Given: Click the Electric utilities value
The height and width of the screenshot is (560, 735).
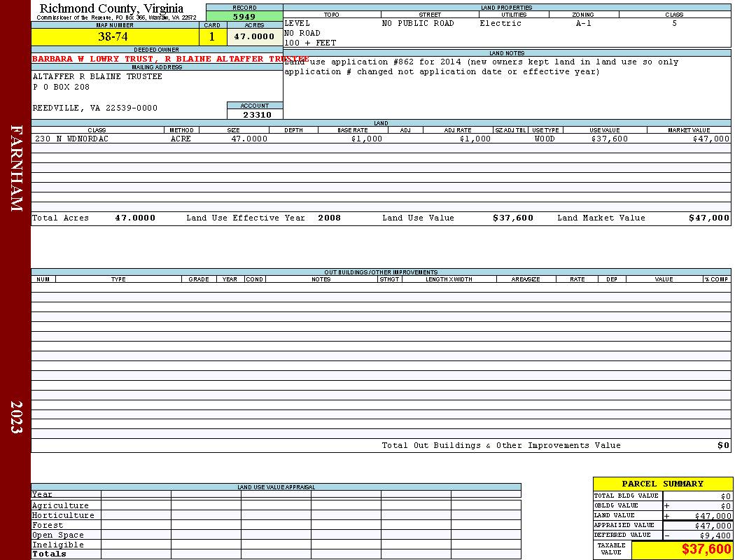Looking at the screenshot, I should coord(500,23).
